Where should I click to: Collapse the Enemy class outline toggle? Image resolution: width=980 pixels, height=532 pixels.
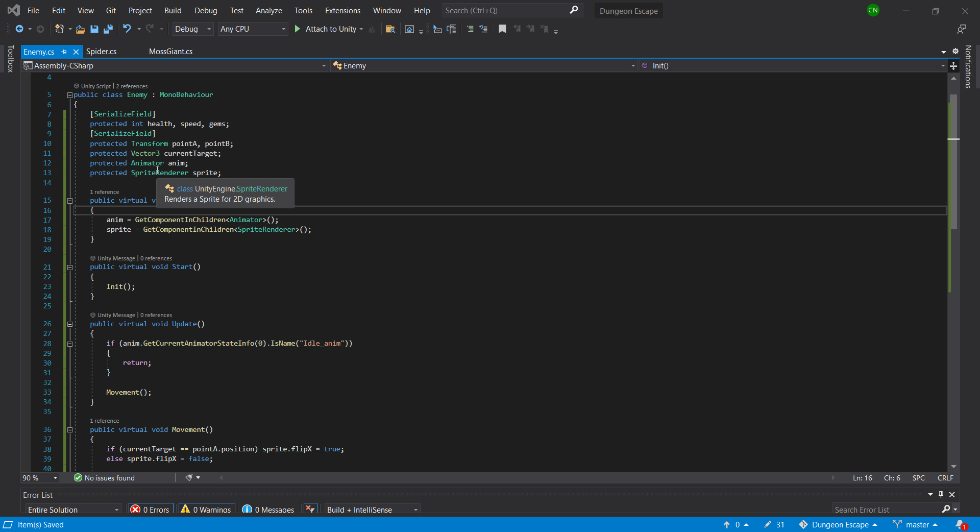pyautogui.click(x=70, y=95)
